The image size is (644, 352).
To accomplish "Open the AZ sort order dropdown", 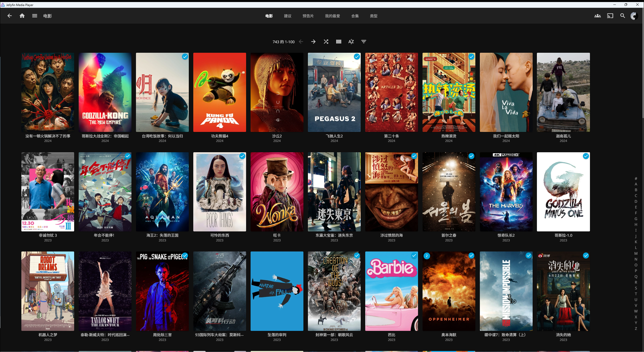I will (x=351, y=42).
